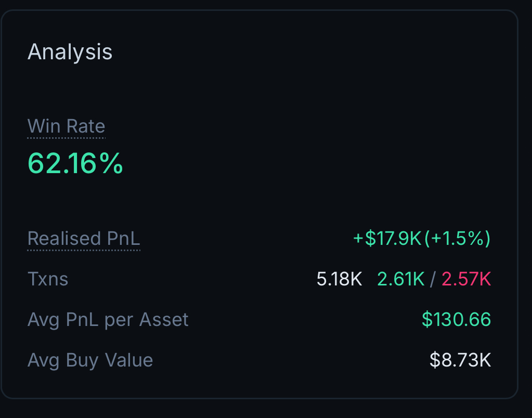
Task: Click the dotted underline beneath Win Rate
Action: pos(66,138)
